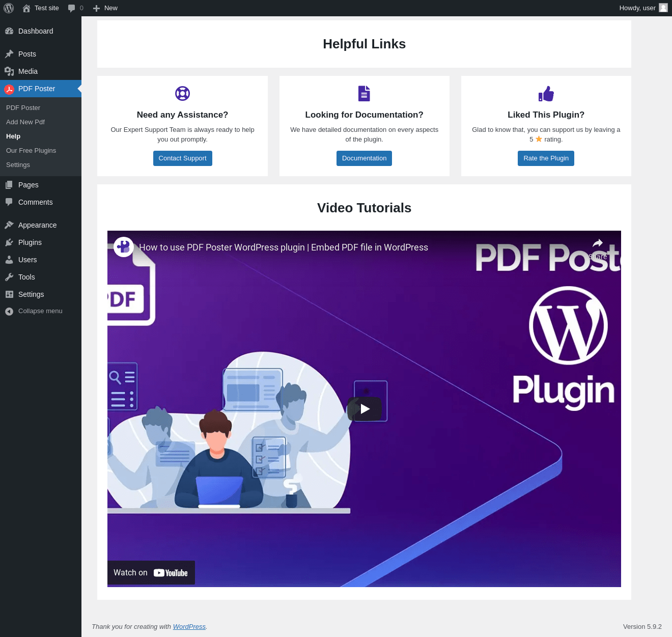The height and width of the screenshot is (637, 672).
Task: Click the New content plus button
Action: [x=105, y=8]
